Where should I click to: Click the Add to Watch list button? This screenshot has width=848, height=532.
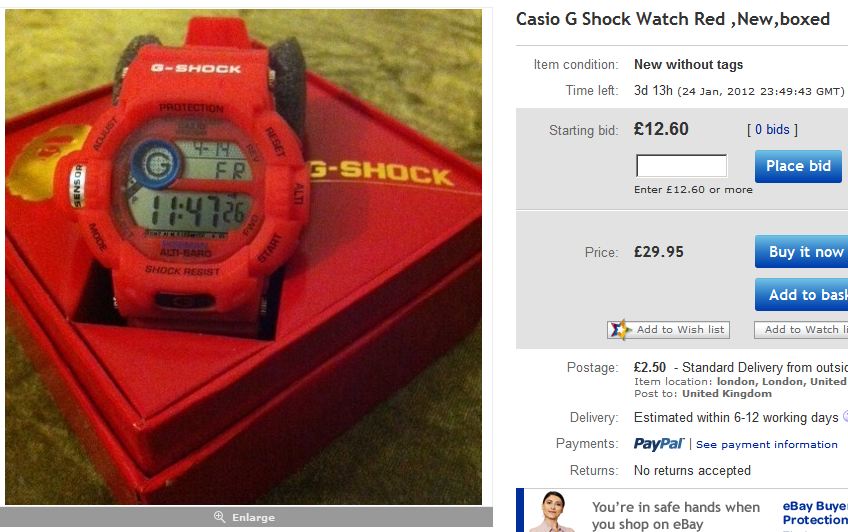(801, 330)
